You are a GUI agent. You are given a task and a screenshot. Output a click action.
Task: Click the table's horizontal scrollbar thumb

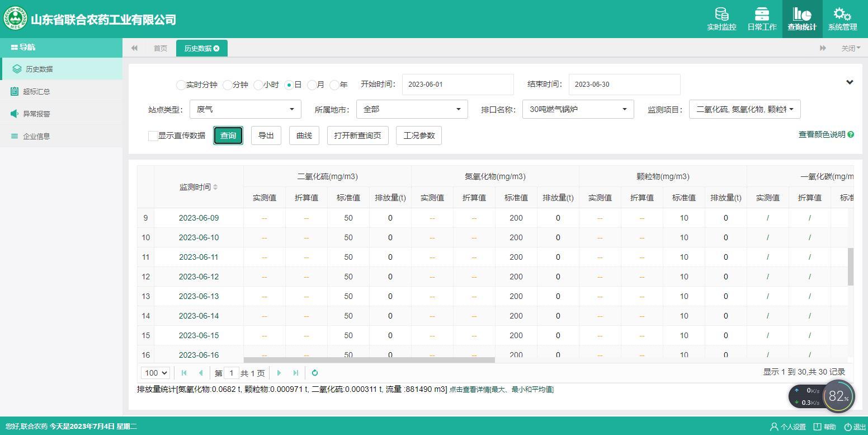click(x=369, y=360)
